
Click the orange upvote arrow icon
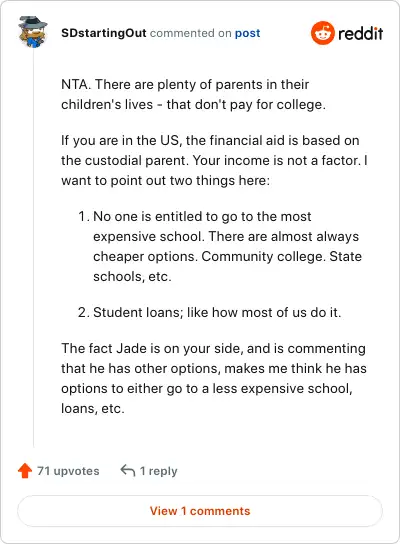tap(25, 471)
